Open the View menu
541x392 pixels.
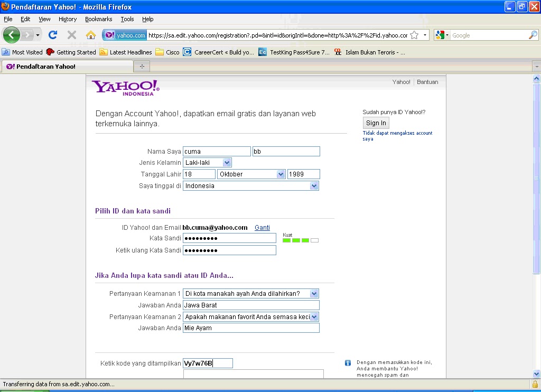[44, 19]
